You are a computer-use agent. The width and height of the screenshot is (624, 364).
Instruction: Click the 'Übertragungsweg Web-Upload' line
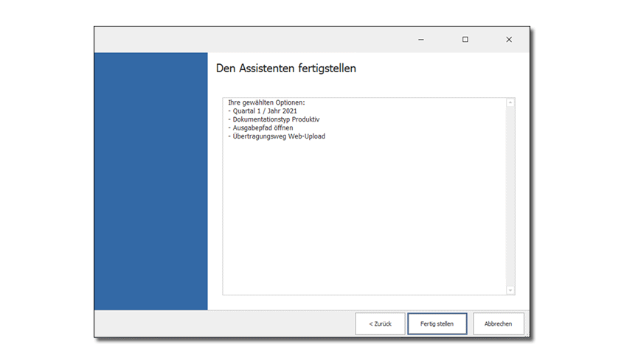tap(279, 136)
